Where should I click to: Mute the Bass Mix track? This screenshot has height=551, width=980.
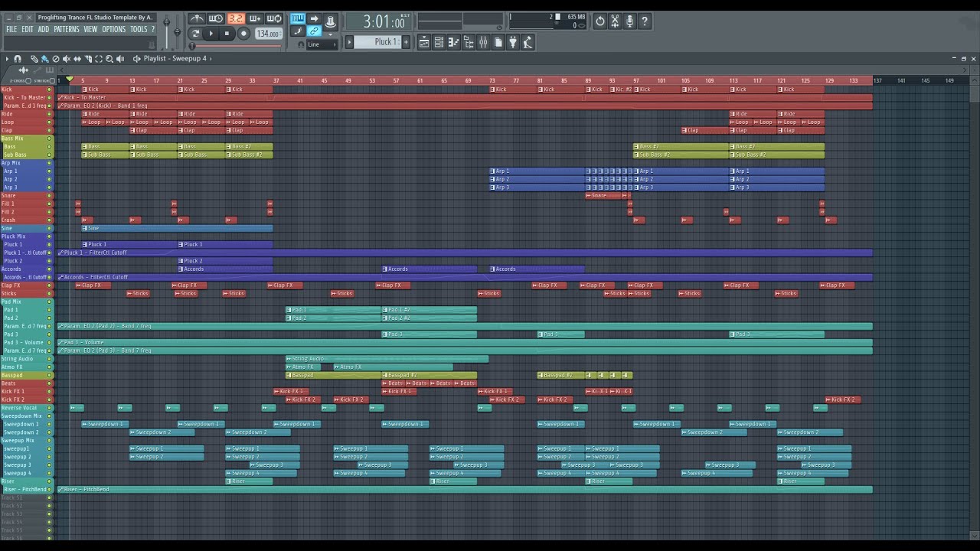(x=50, y=139)
